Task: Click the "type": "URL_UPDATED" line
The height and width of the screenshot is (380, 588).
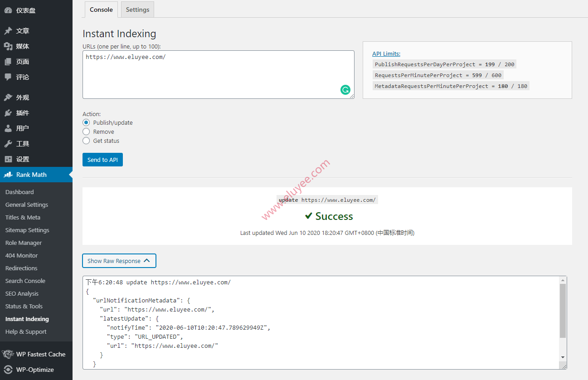Action: 145,336
